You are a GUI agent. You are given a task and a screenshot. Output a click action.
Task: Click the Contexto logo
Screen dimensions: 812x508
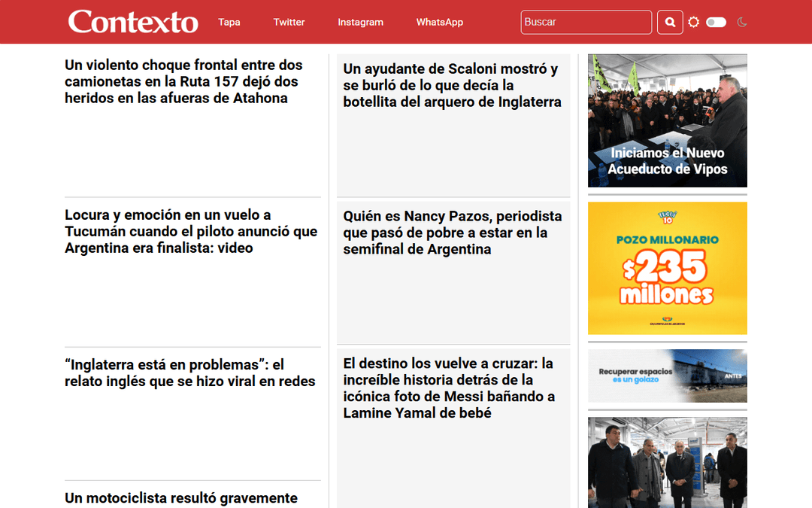point(133,22)
